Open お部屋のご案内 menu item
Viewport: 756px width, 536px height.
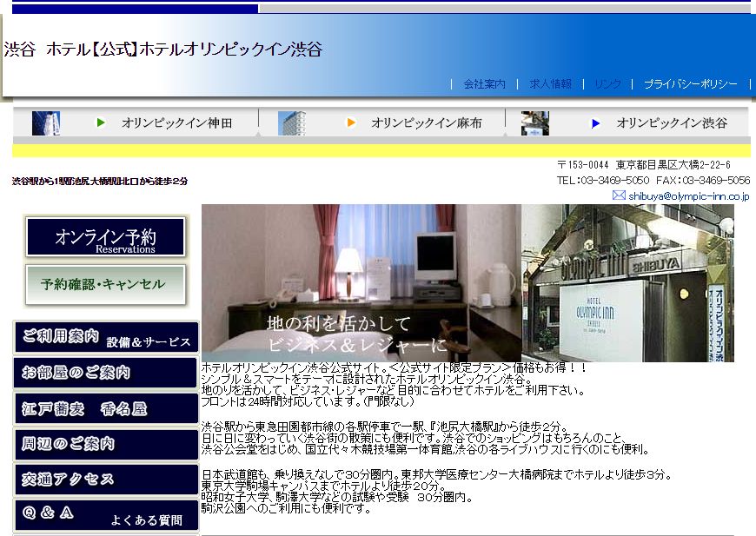[106, 373]
